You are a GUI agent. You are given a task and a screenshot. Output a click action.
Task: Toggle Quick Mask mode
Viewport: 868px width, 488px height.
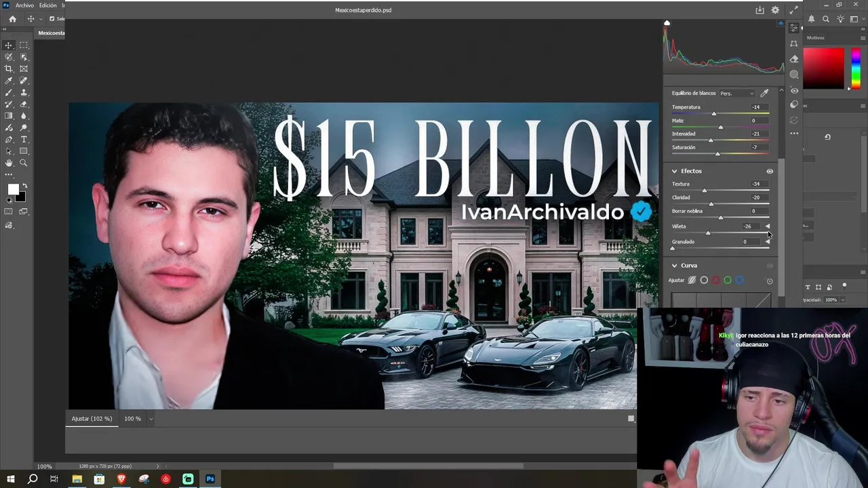click(9, 211)
